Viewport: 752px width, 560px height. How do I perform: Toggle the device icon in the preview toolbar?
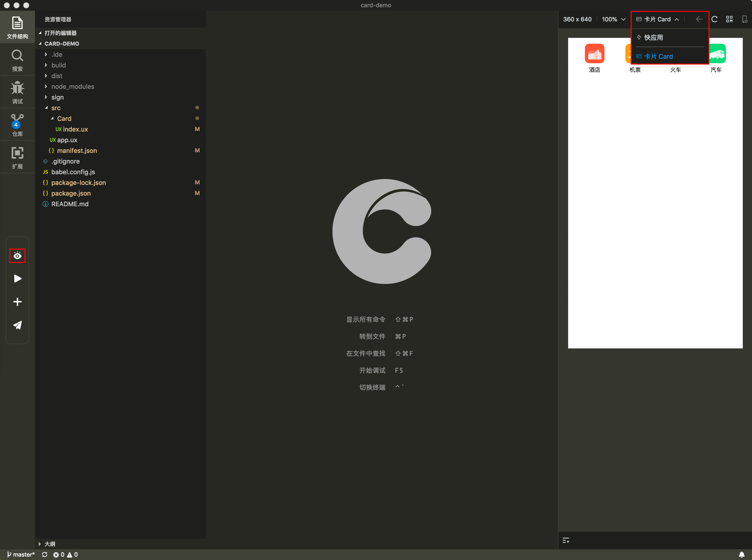tap(744, 19)
